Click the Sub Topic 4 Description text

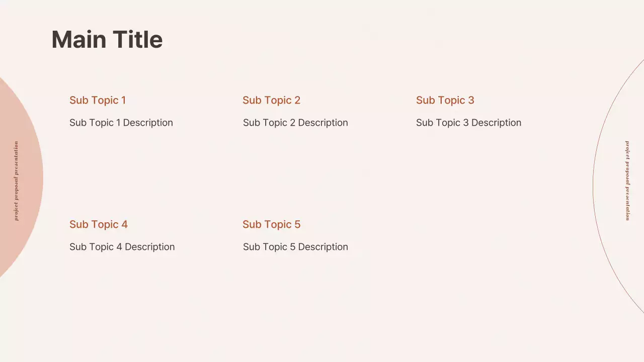point(122,247)
